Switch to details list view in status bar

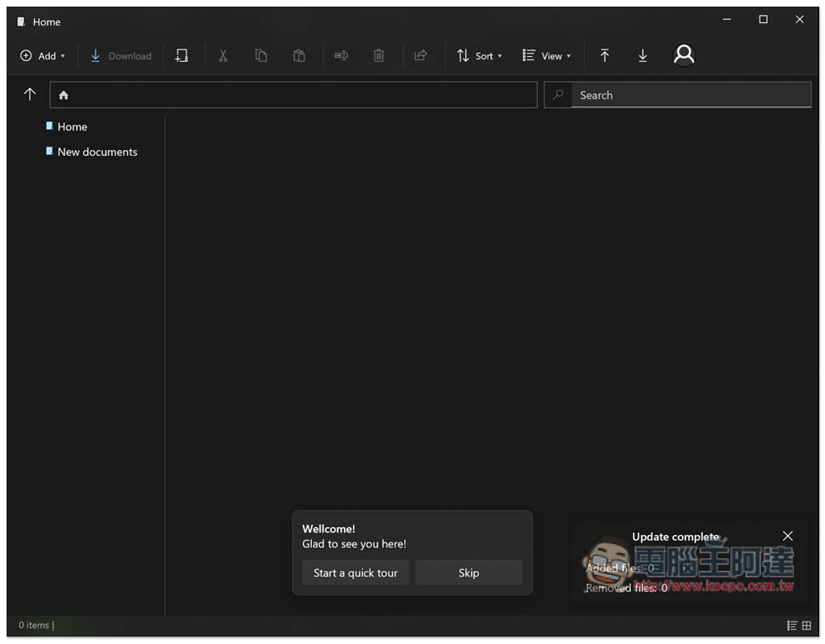pyautogui.click(x=792, y=626)
